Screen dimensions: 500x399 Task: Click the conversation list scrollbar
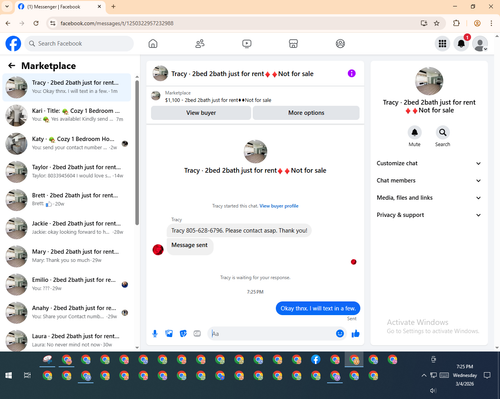[x=137, y=153]
